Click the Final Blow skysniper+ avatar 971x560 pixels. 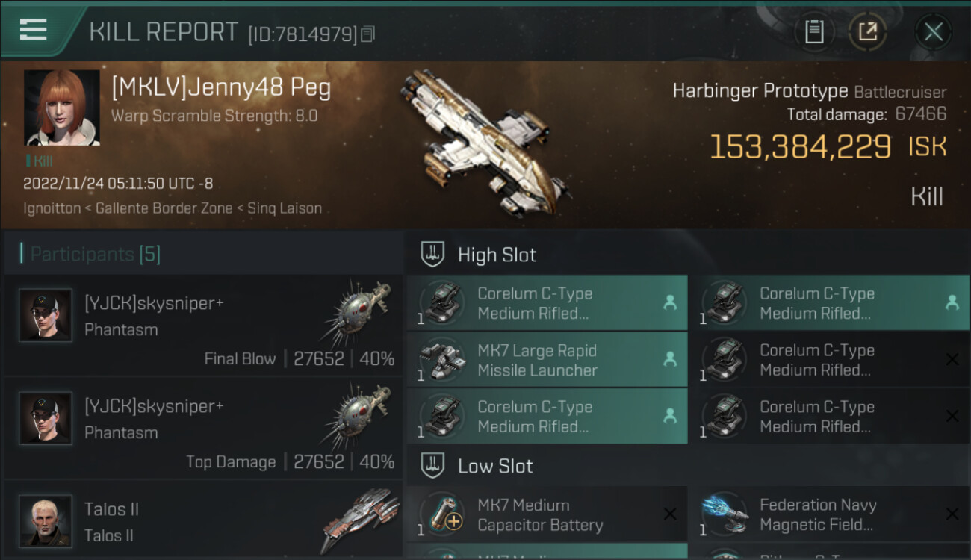click(46, 315)
